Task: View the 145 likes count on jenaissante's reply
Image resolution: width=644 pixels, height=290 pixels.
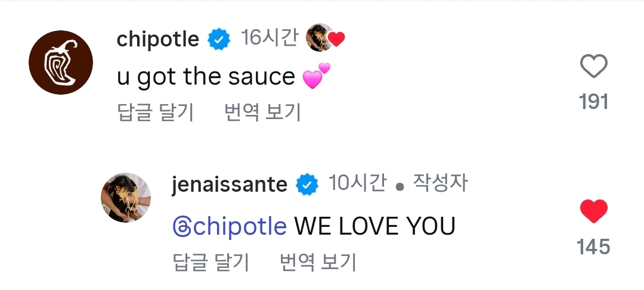Action: [x=593, y=247]
